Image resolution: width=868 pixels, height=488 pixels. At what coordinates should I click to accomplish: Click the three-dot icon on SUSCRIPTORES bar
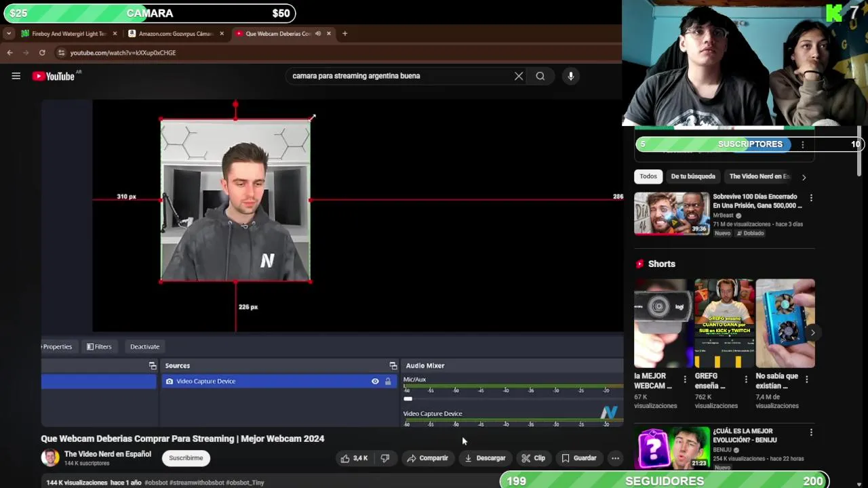click(803, 144)
